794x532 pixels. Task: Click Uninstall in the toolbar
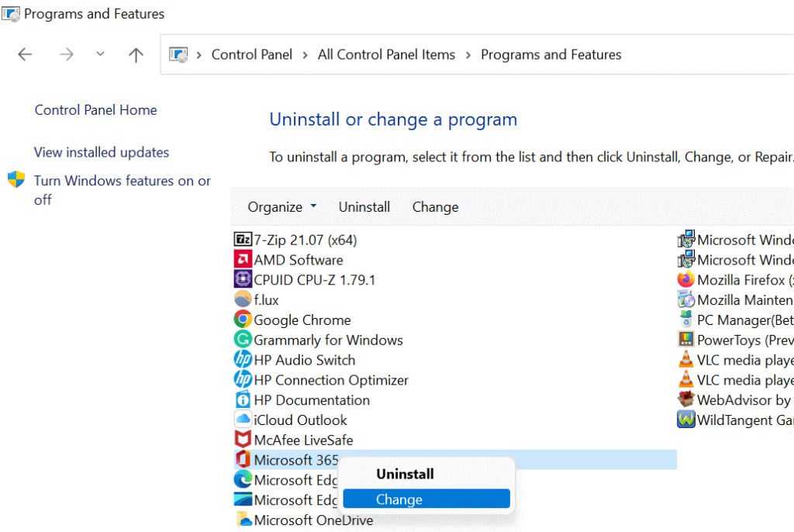click(x=364, y=207)
